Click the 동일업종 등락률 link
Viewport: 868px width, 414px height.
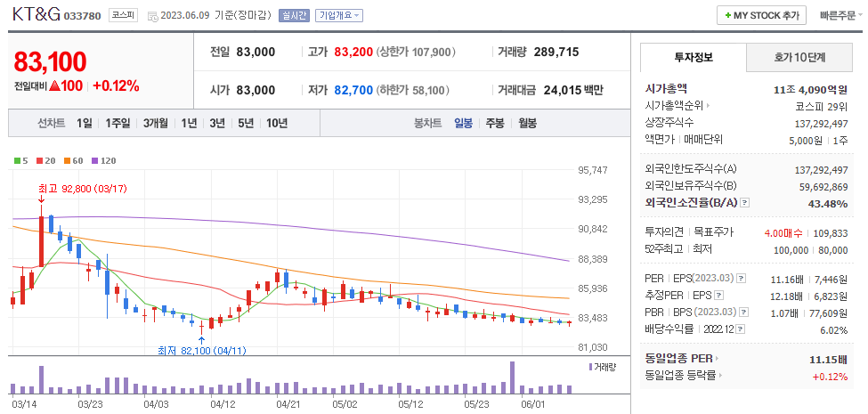click(x=680, y=376)
